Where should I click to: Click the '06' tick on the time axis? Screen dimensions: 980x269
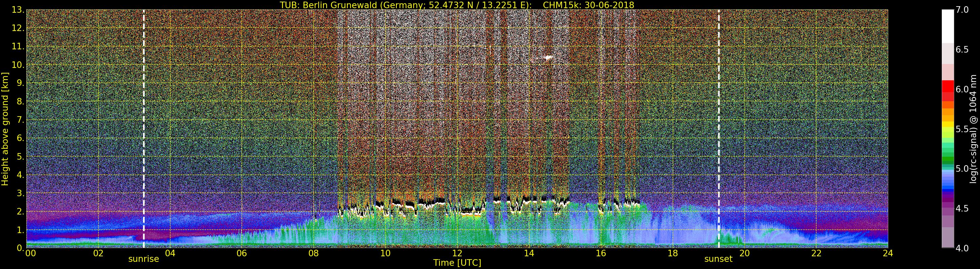point(242,253)
